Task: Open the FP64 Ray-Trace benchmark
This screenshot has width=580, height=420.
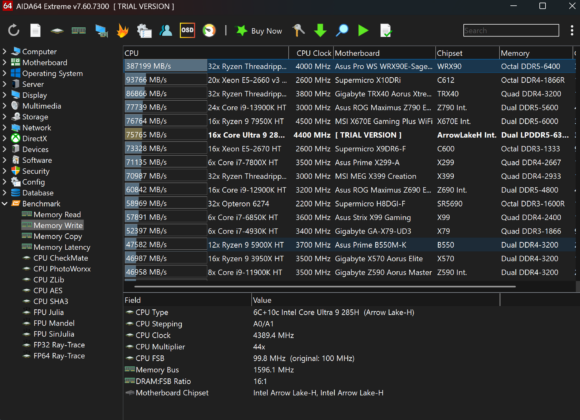Action: point(59,356)
